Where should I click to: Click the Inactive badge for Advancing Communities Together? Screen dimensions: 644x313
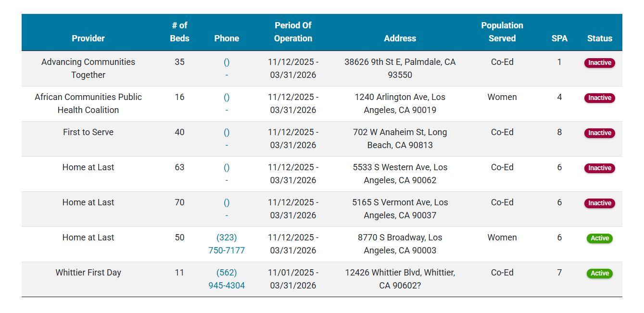pyautogui.click(x=599, y=63)
